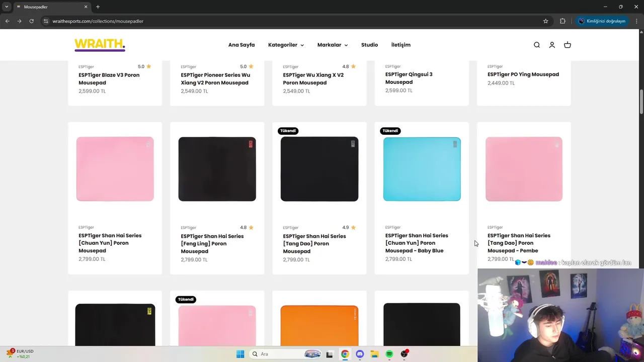The image size is (644, 362).
Task: Open the tab search dropdown arrow
Action: (x=6, y=7)
